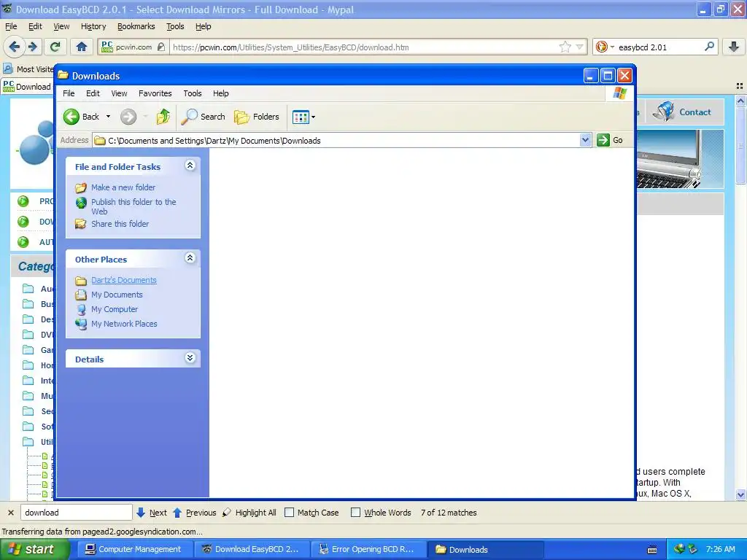The height and width of the screenshot is (560, 747).
Task: Open Explorer File menu
Action: tap(69, 93)
